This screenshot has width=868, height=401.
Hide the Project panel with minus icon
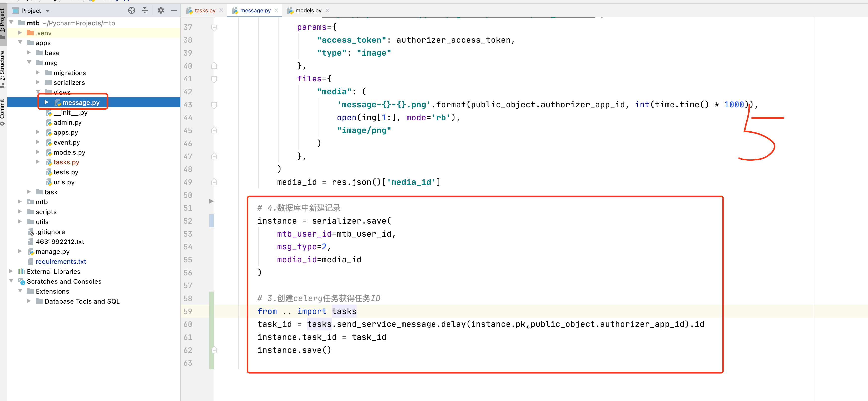pos(174,11)
